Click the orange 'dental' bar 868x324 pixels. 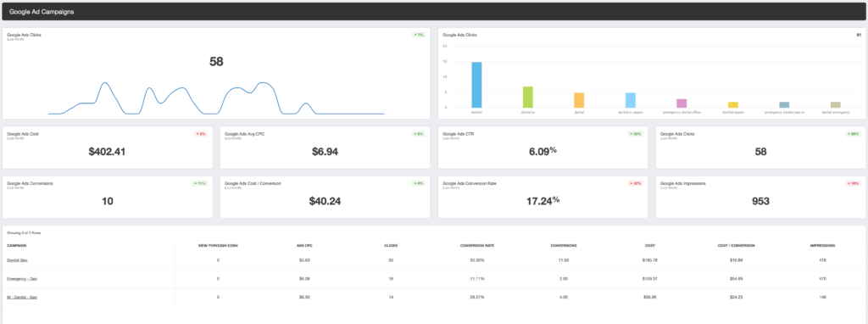(579, 100)
